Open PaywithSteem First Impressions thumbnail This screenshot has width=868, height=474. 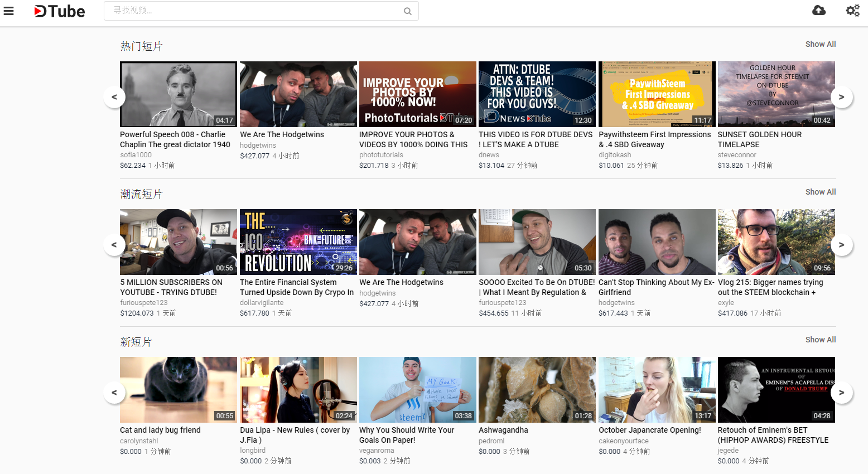coord(657,94)
